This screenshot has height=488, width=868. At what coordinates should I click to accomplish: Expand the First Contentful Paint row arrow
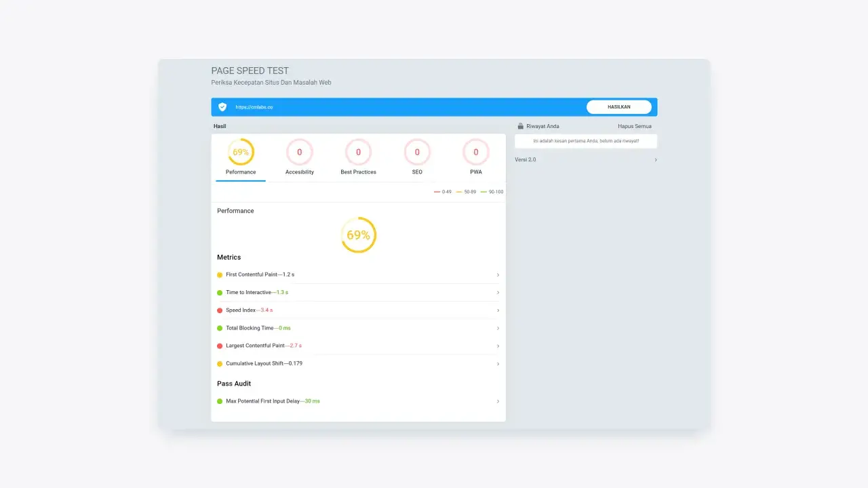(x=498, y=275)
